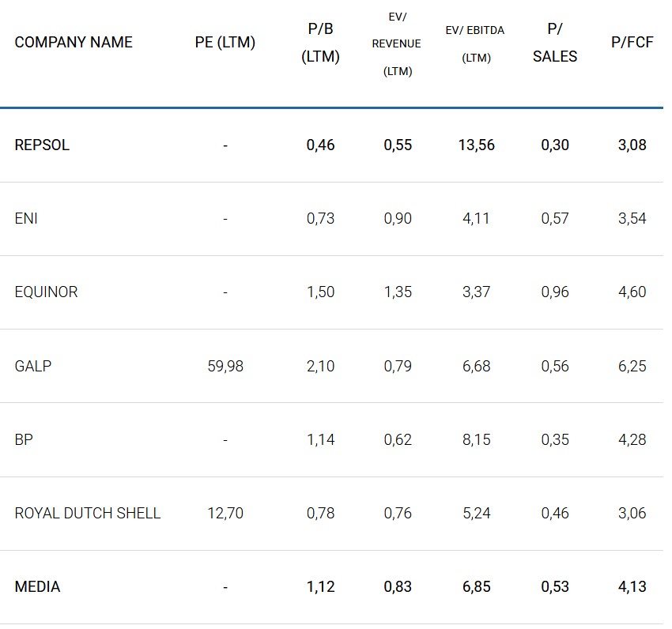672x629 pixels.
Task: Select the P/B (LTM) column header
Action: click(321, 43)
